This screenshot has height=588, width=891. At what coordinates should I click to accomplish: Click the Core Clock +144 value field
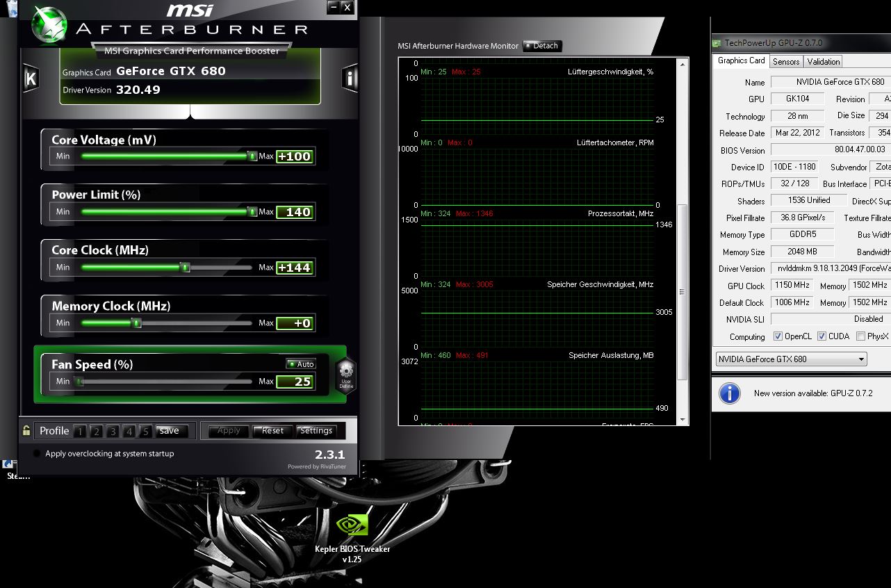(x=295, y=268)
